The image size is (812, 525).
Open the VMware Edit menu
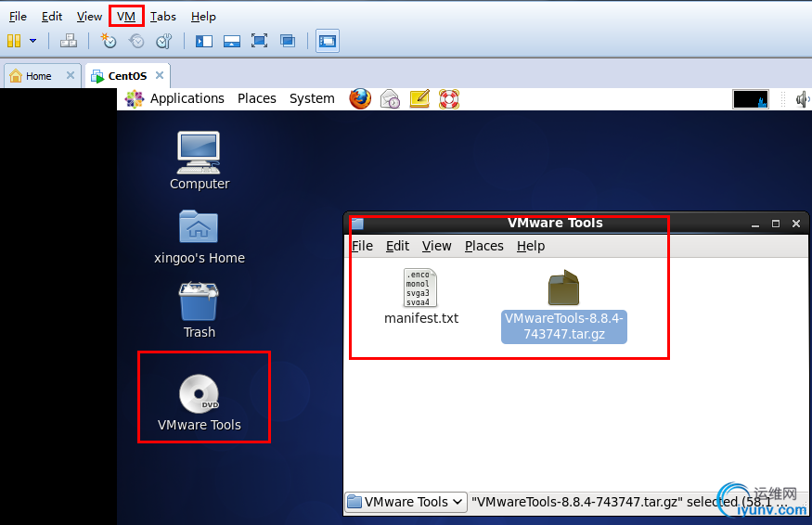click(x=52, y=17)
